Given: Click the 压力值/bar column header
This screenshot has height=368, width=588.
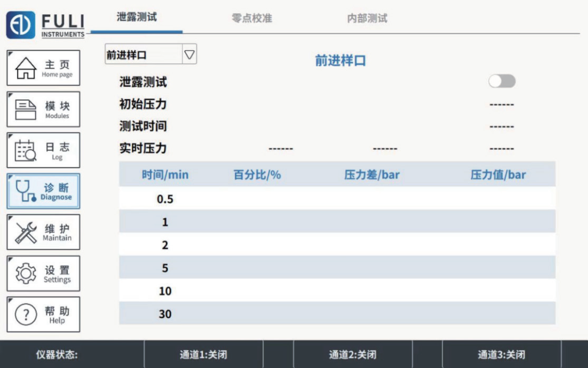Looking at the screenshot, I should click(498, 174).
